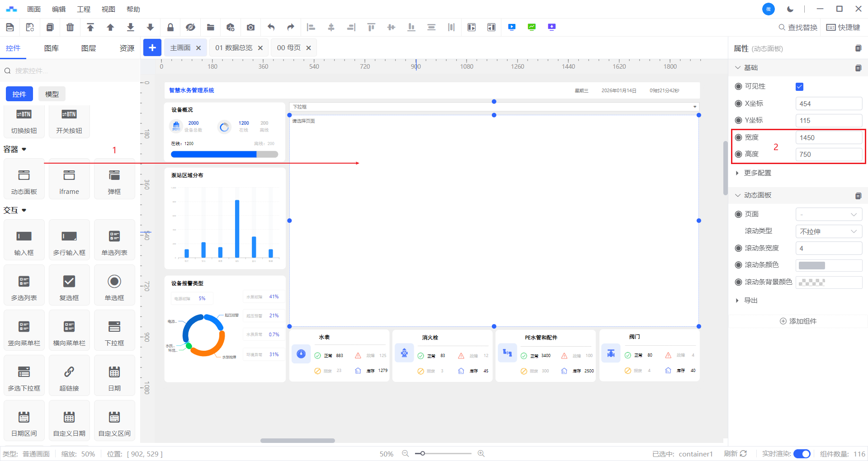Take a screenshot with the camera icon
Viewport: 868px width, 461px height.
(250, 27)
